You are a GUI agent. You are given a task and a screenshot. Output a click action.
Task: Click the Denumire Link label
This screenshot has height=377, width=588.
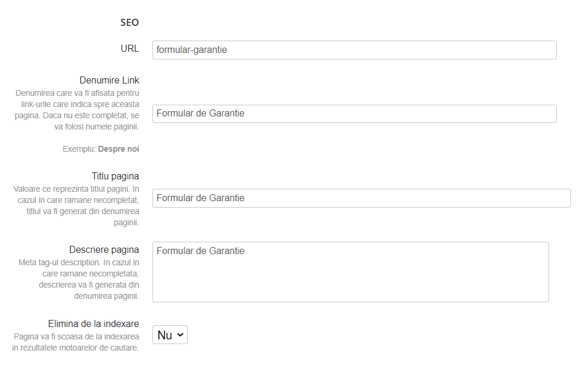110,80
